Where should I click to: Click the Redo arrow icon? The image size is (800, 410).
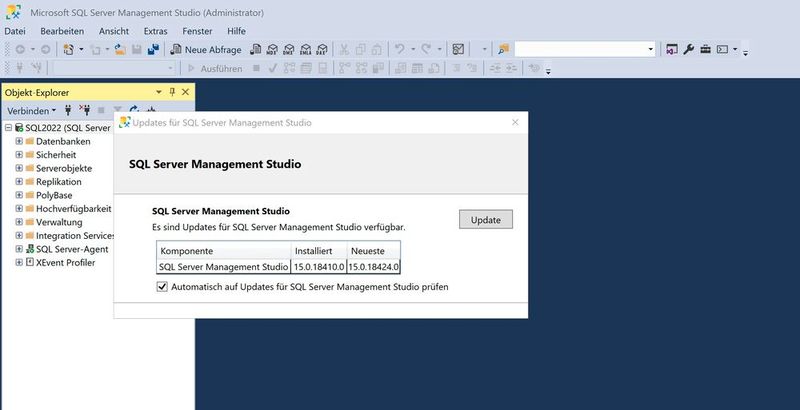(426, 49)
